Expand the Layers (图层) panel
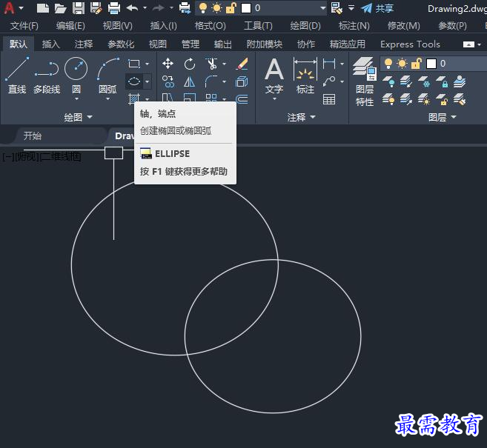487x448 pixels. pos(442,117)
